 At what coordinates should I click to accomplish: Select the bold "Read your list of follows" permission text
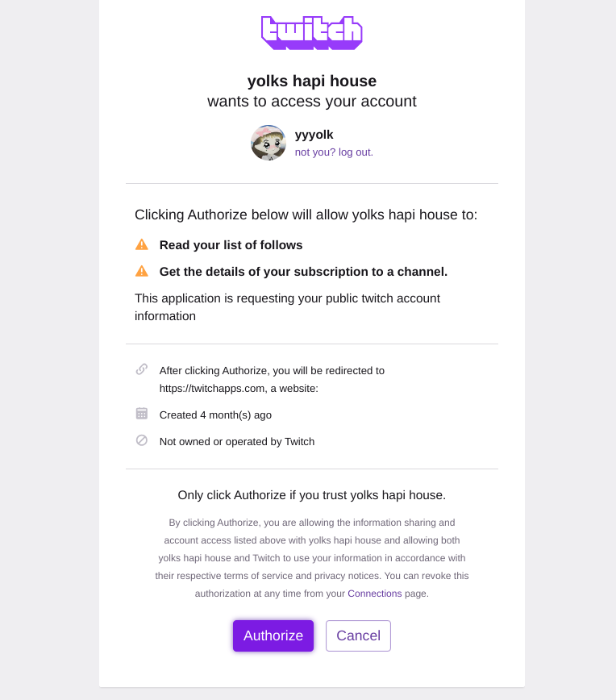[231, 245]
